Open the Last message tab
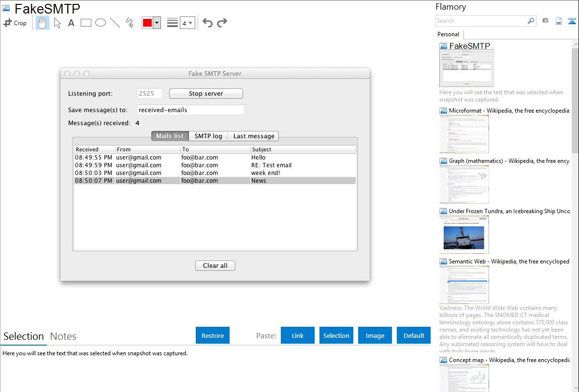 pos(254,136)
